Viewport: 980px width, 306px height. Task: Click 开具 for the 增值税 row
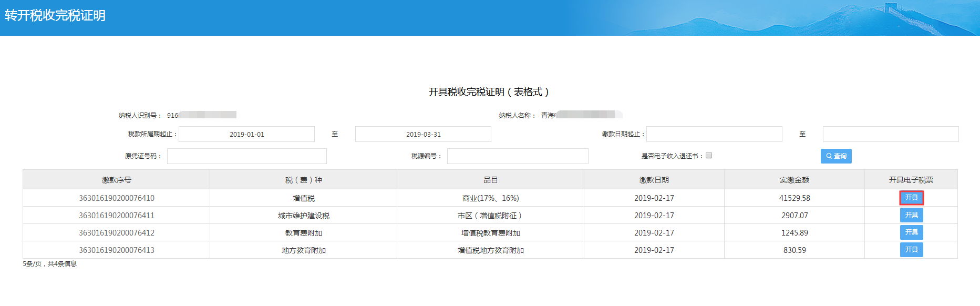coord(911,198)
